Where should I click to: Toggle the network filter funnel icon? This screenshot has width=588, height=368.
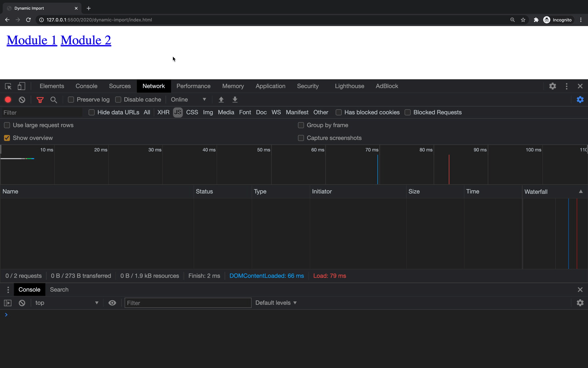40,100
